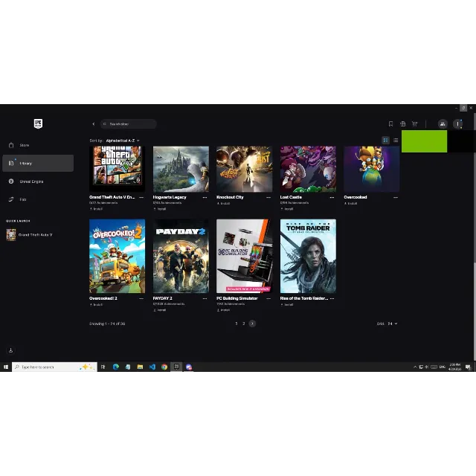Open the Sort by Alphabetical A-Z dropdown

[x=123, y=141]
